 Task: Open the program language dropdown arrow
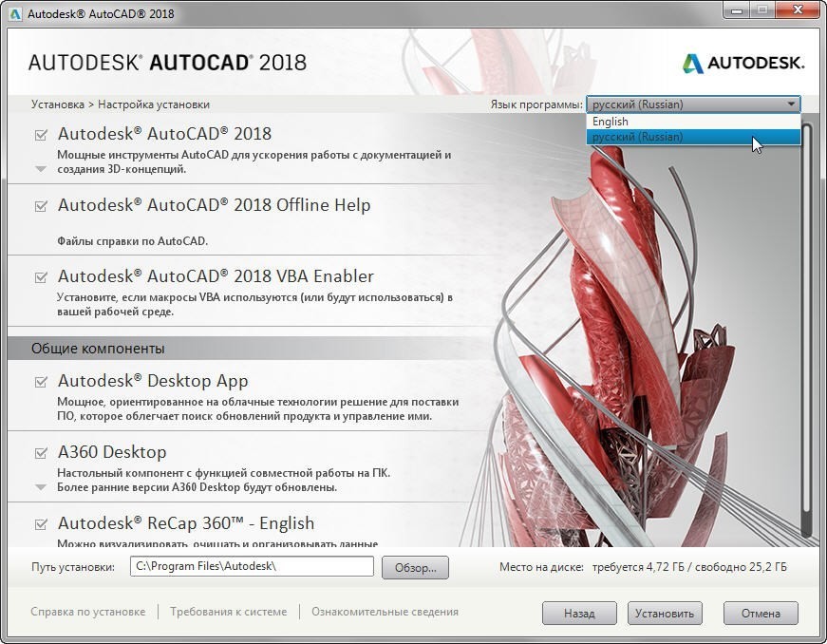pos(791,104)
